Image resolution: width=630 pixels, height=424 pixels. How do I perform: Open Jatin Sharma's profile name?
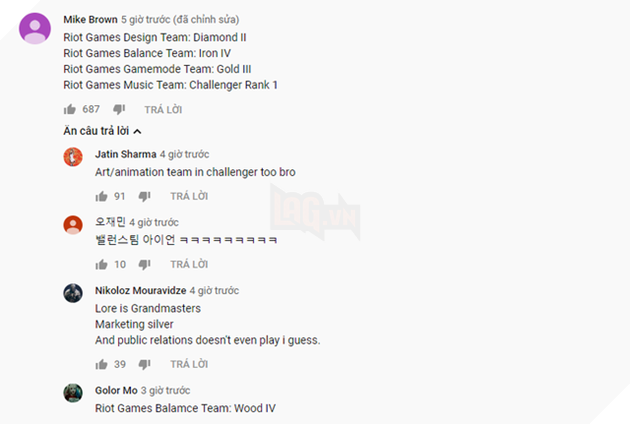click(126, 154)
